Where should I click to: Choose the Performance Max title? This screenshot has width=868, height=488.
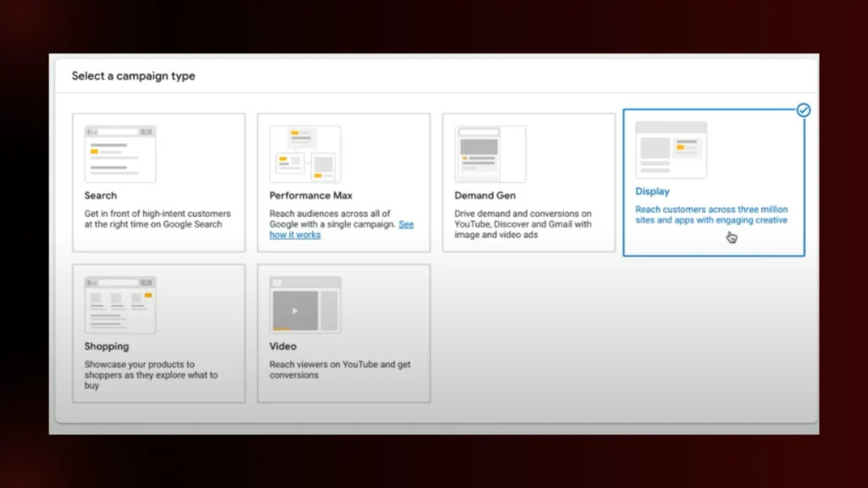click(310, 196)
